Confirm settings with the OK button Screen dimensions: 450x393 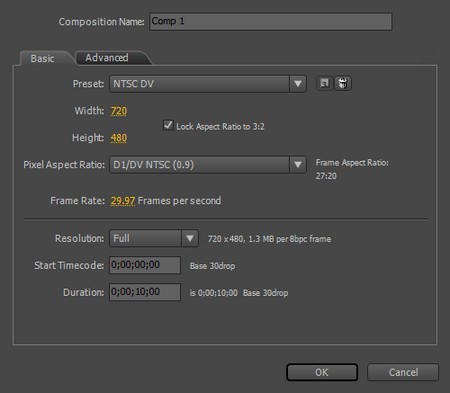click(x=322, y=372)
